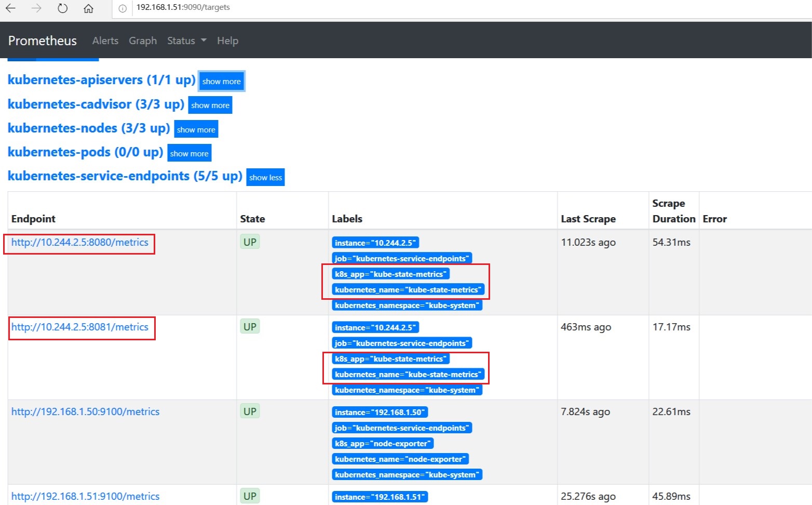Image resolution: width=812 pixels, height=505 pixels.
Task: Open the browser home page icon
Action: (89, 8)
